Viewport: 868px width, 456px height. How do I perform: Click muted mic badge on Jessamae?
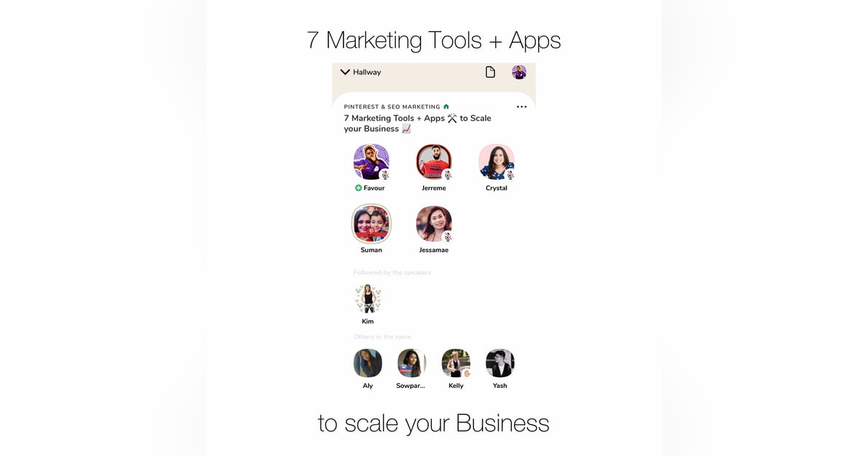(448, 237)
